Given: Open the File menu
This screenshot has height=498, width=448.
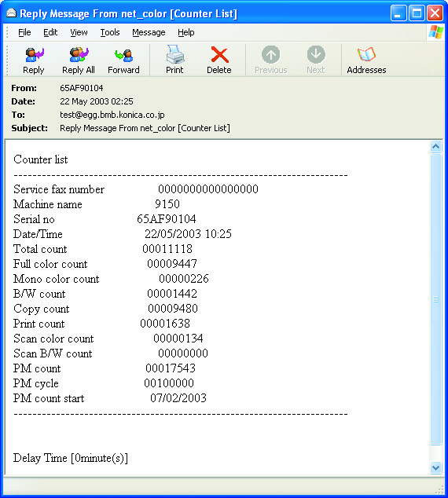Looking at the screenshot, I should pyautogui.click(x=24, y=32).
